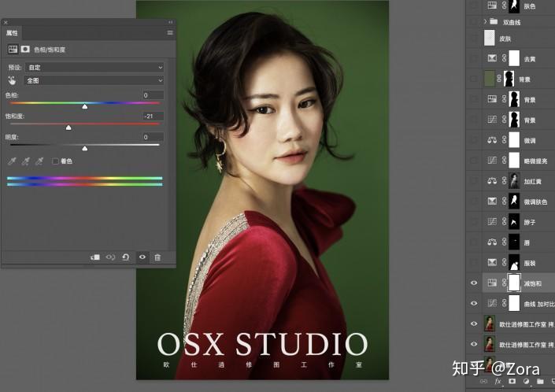Close the Properties panel

6,22
